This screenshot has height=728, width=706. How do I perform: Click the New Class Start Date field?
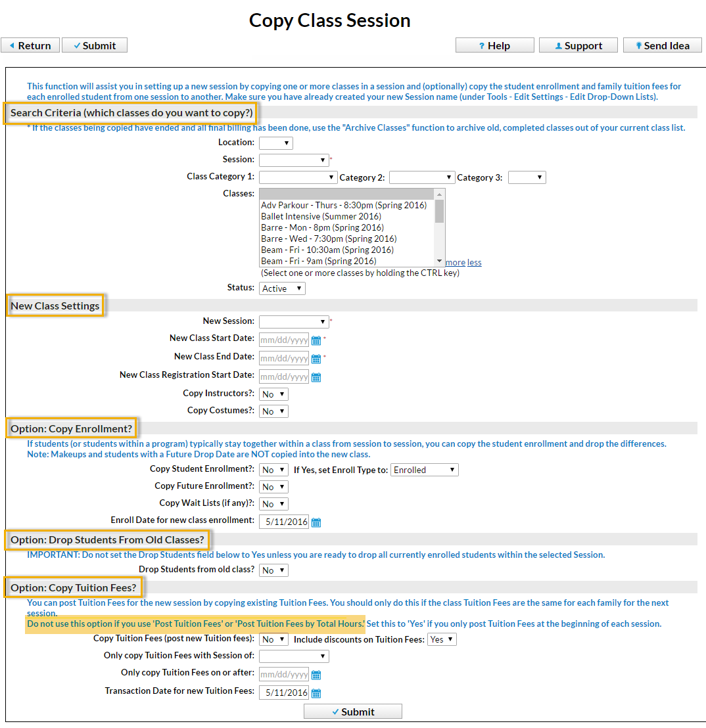point(284,340)
